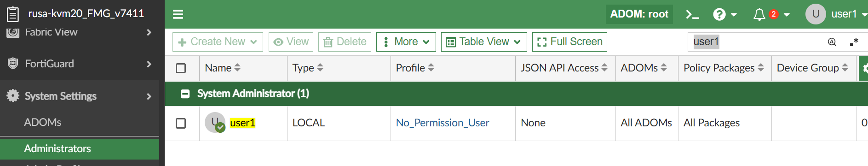The image size is (868, 166).
Task: Open the help question mark menu
Action: tap(724, 14)
